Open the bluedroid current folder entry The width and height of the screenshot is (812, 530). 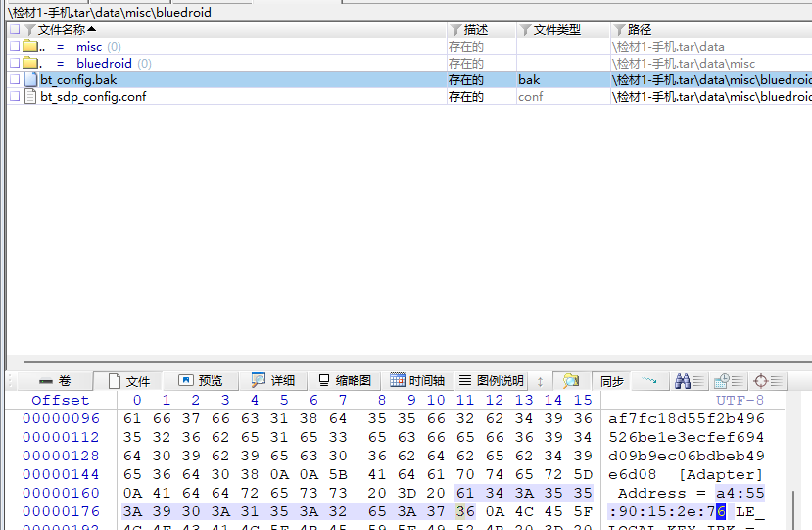pyautogui.click(x=103, y=64)
